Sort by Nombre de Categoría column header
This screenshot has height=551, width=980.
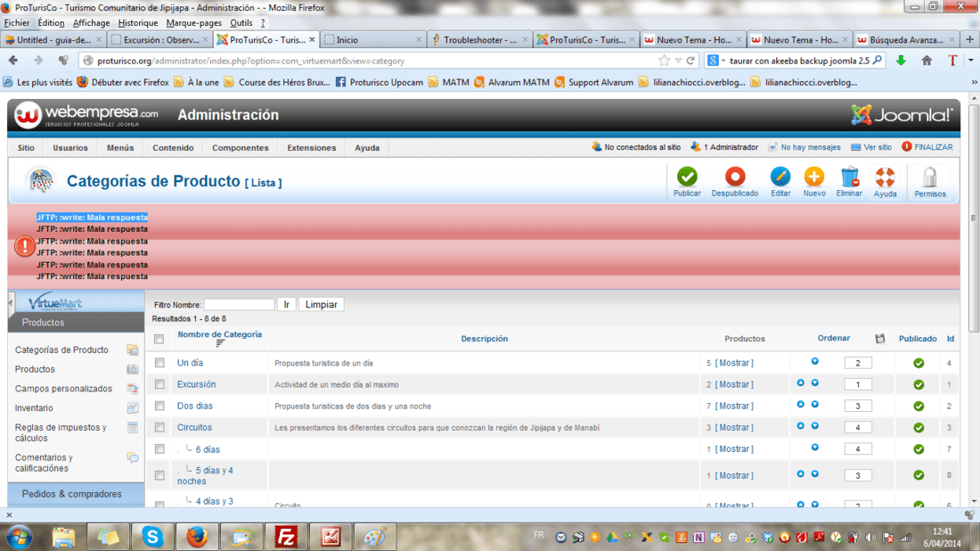(x=219, y=334)
